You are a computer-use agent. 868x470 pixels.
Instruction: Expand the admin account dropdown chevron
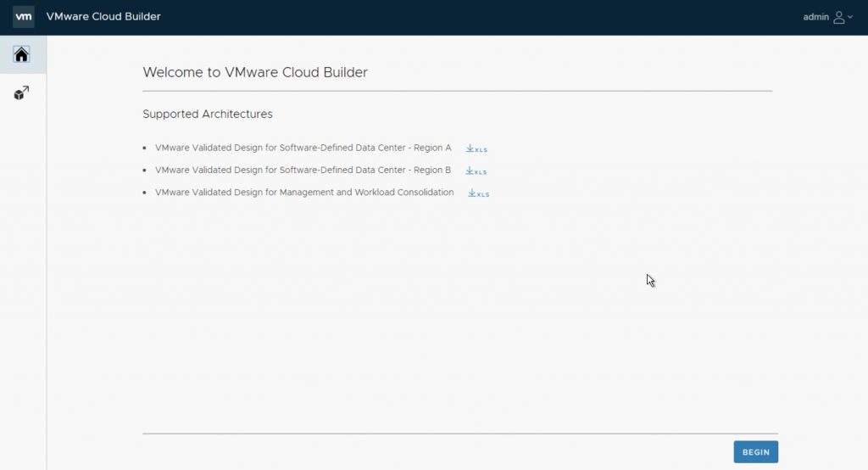[850, 17]
